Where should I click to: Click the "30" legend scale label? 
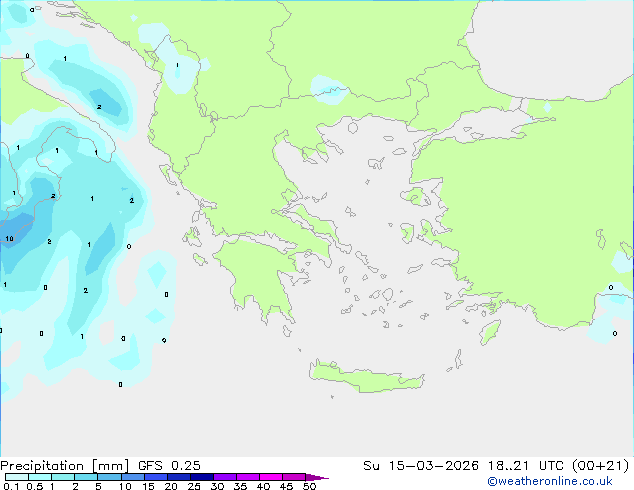[217, 486]
